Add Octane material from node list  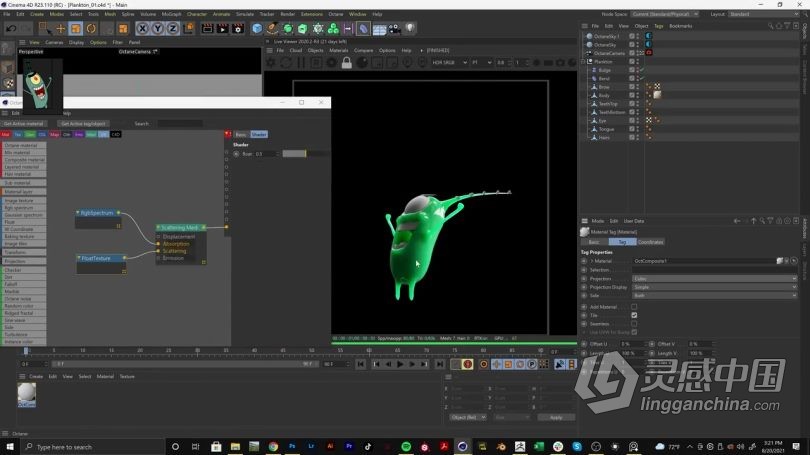(24, 146)
